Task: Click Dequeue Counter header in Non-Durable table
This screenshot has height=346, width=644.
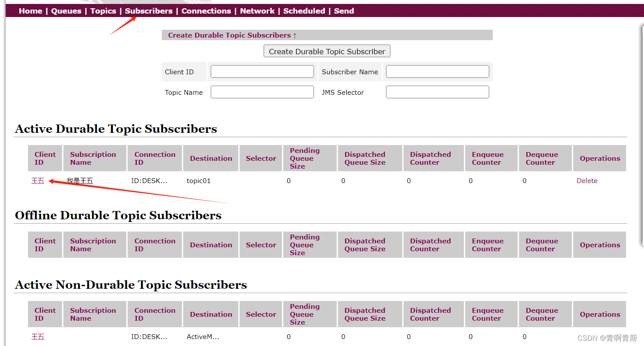Action: click(x=545, y=314)
